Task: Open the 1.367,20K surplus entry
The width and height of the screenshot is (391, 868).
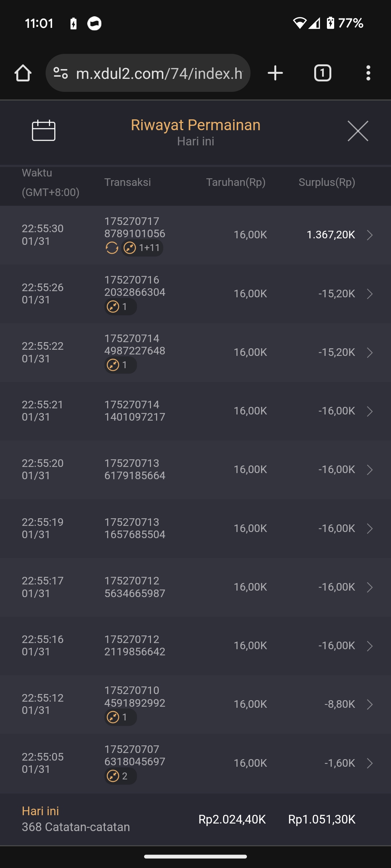Action: tap(331, 235)
